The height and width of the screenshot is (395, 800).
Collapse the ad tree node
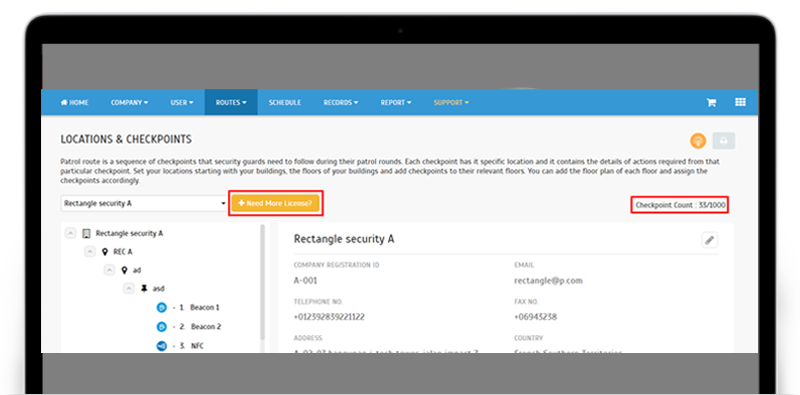[109, 270]
